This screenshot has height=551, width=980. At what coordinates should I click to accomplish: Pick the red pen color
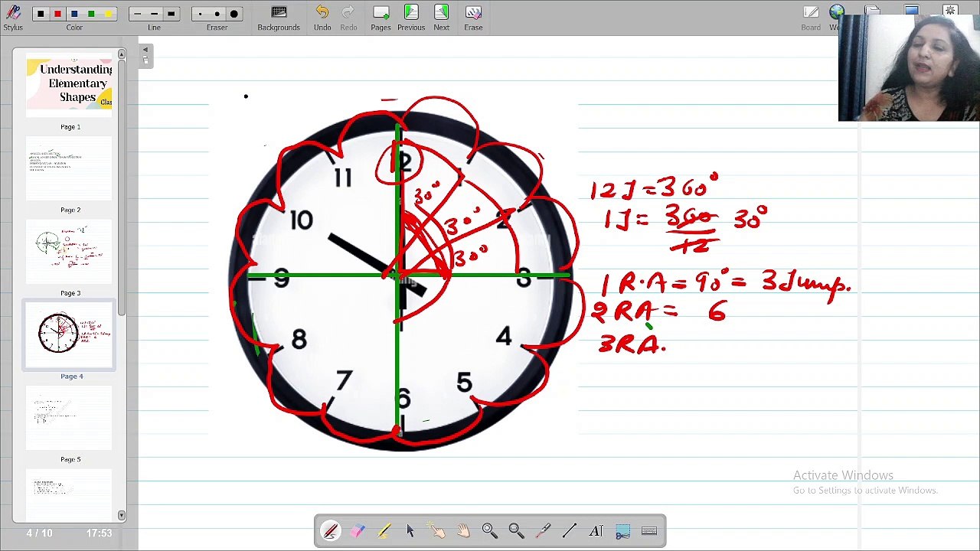[x=57, y=14]
